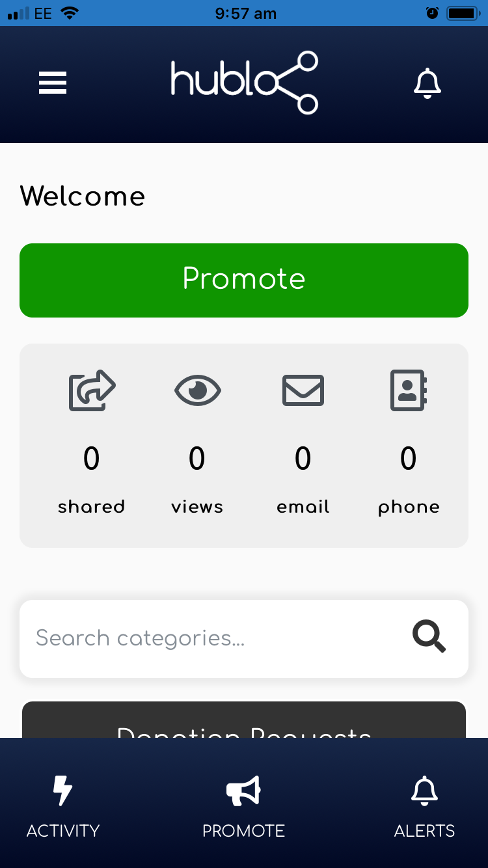This screenshot has height=868, width=488.
Task: Open the hamburger menu
Action: (53, 83)
